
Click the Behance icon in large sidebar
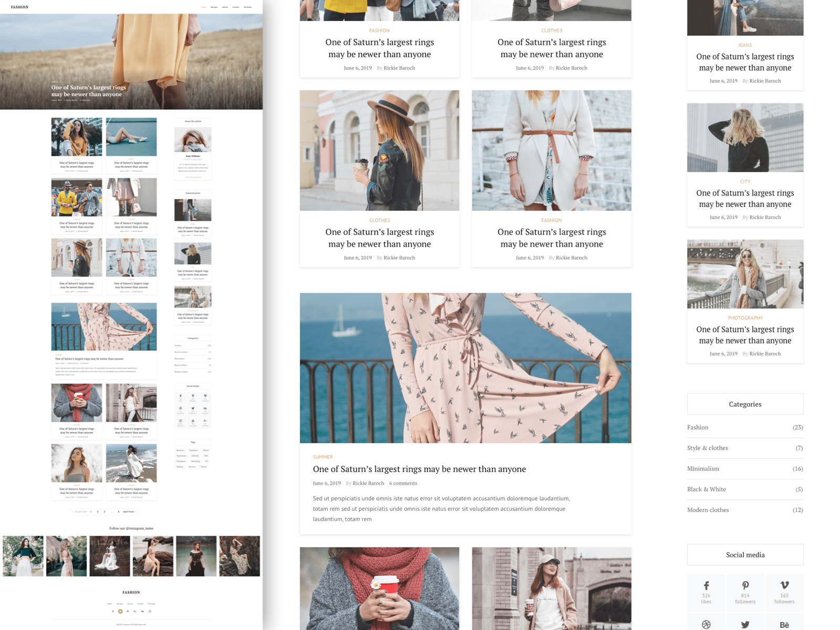pos(784,625)
